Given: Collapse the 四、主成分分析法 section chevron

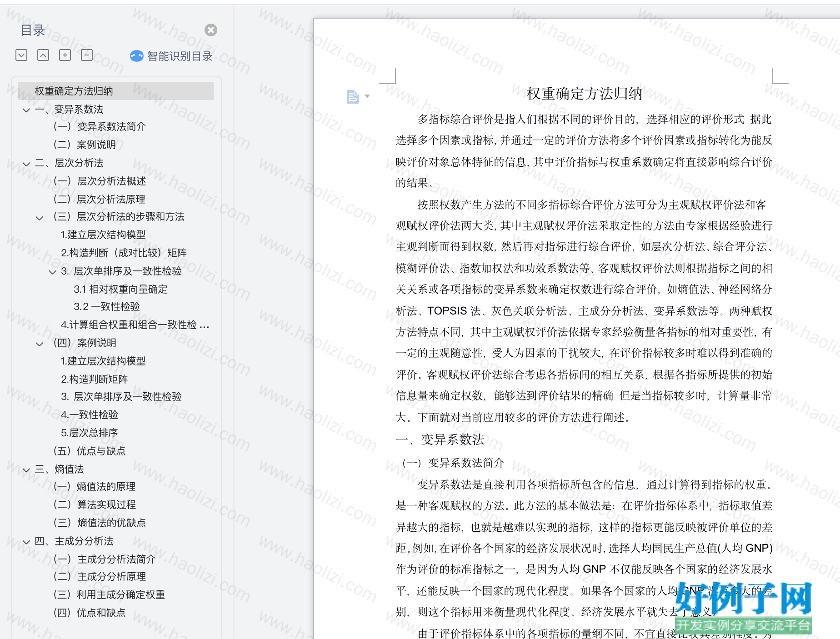Looking at the screenshot, I should (x=26, y=542).
